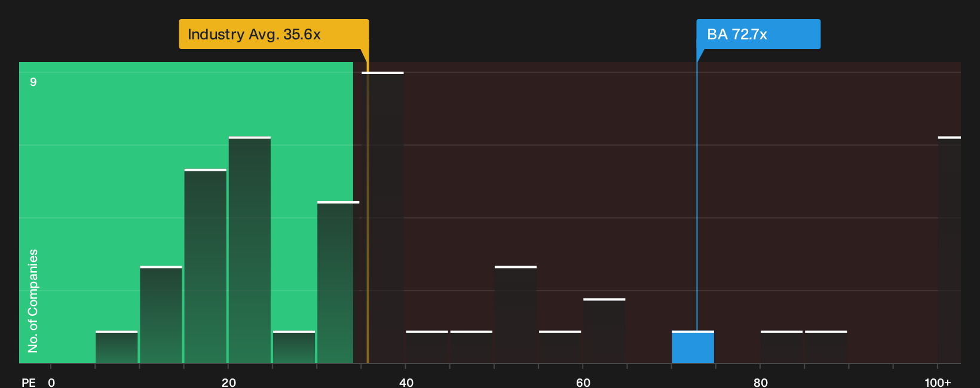Click the "40" x-axis tick label

click(x=406, y=382)
